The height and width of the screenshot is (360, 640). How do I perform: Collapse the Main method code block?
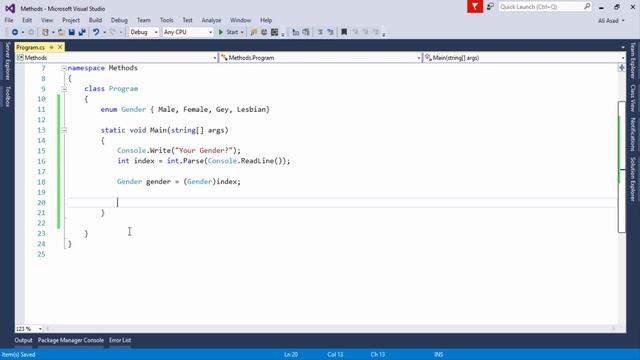tap(64, 130)
